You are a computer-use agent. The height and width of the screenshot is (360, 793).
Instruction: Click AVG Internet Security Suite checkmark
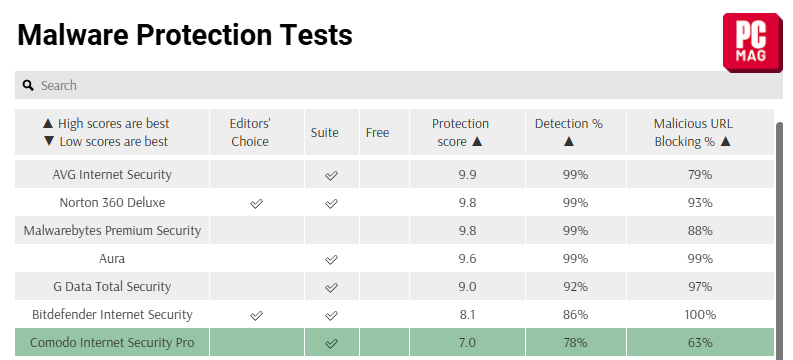[331, 175]
